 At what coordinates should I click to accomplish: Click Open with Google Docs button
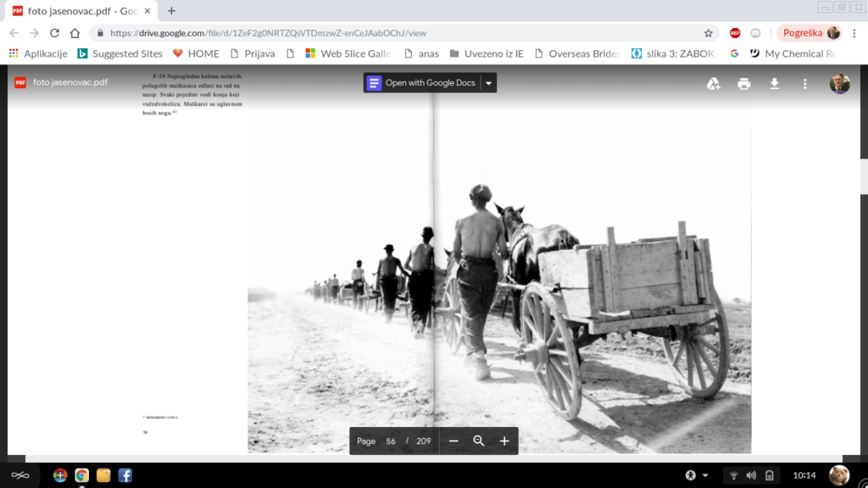pyautogui.click(x=422, y=83)
